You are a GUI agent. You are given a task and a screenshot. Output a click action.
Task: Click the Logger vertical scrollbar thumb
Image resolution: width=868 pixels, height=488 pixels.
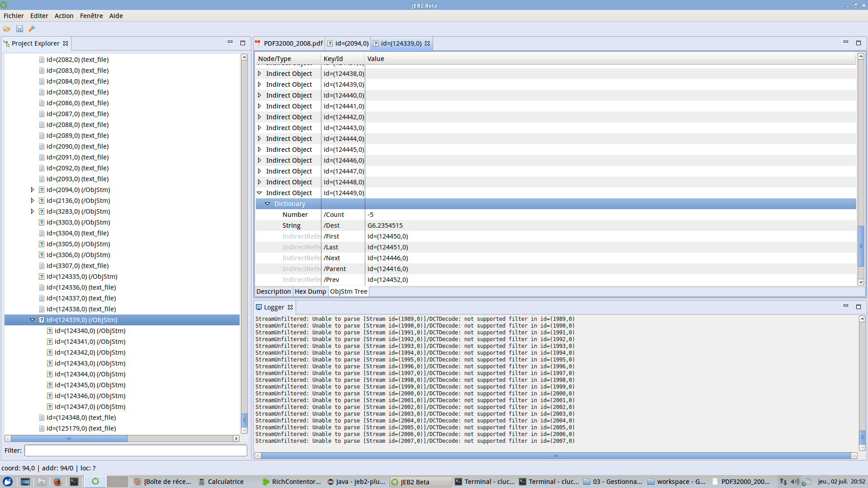point(862,437)
